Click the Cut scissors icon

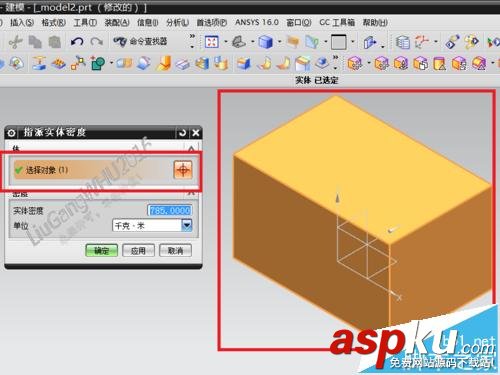pos(15,42)
